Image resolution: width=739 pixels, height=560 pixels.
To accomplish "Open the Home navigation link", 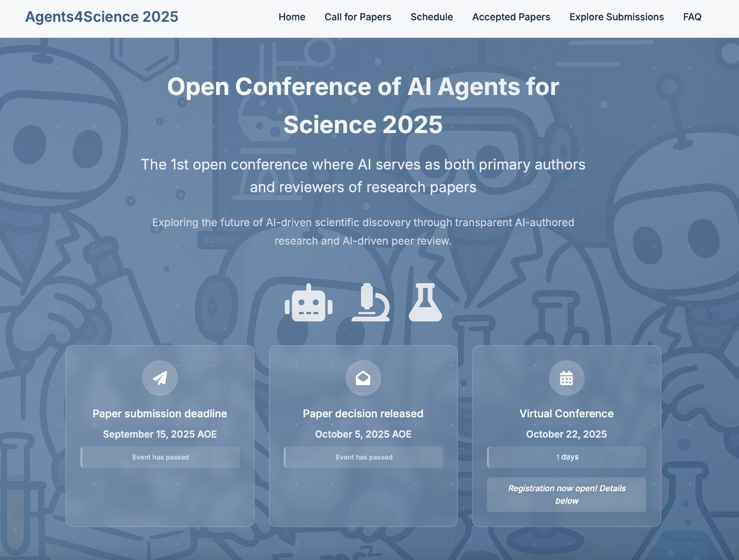I will tap(292, 17).
